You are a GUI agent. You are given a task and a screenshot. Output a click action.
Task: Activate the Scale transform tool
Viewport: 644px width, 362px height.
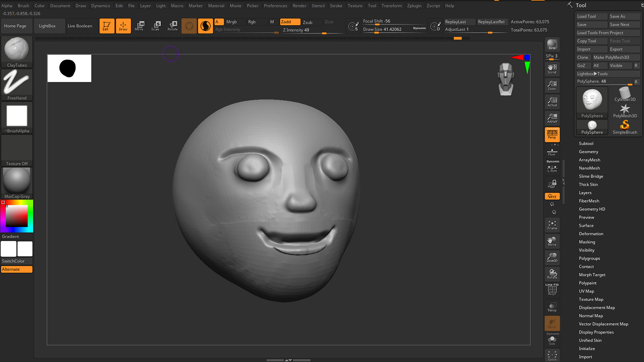(x=156, y=26)
